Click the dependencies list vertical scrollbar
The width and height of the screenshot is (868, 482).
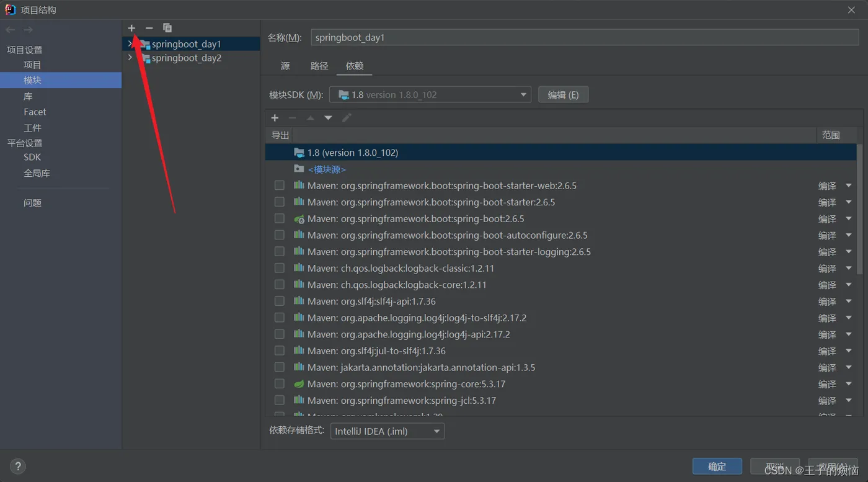[859, 210]
